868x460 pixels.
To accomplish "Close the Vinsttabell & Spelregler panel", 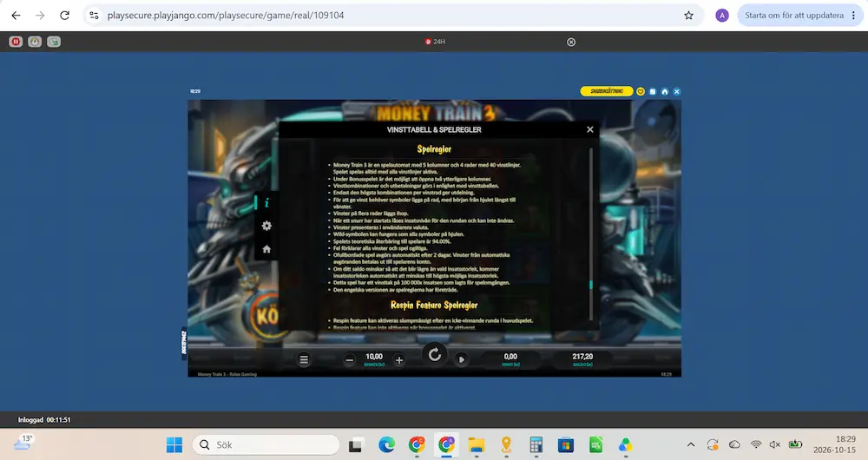I will [x=589, y=129].
